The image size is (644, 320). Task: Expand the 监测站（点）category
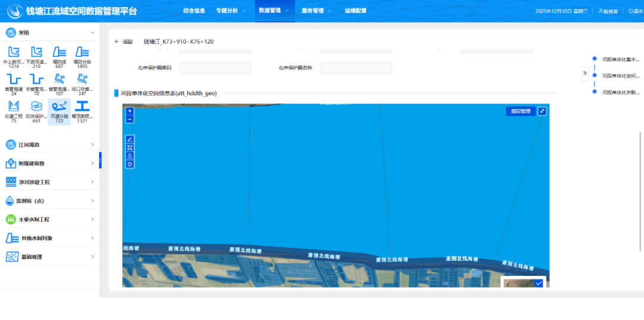tap(49, 201)
